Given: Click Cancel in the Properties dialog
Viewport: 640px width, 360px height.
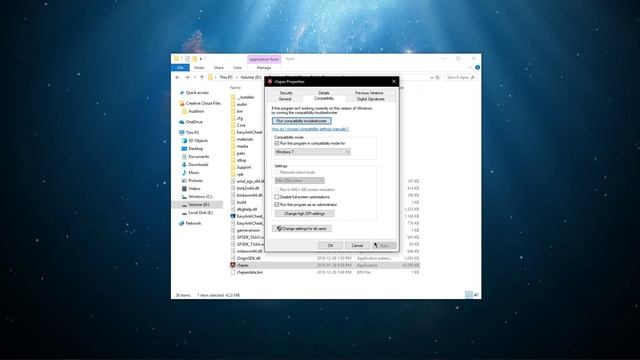Looking at the screenshot, I should 357,245.
